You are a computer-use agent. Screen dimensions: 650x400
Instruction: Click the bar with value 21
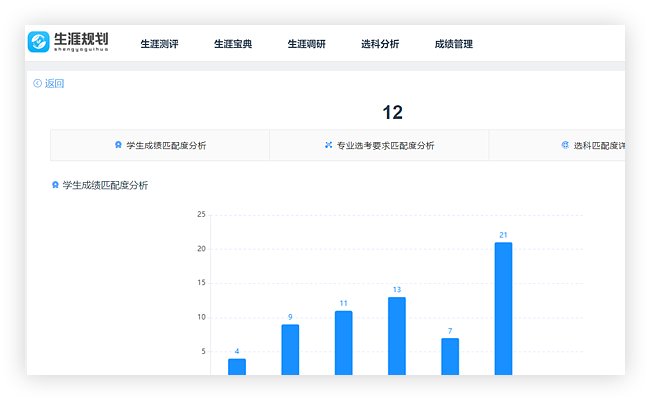[x=503, y=308]
